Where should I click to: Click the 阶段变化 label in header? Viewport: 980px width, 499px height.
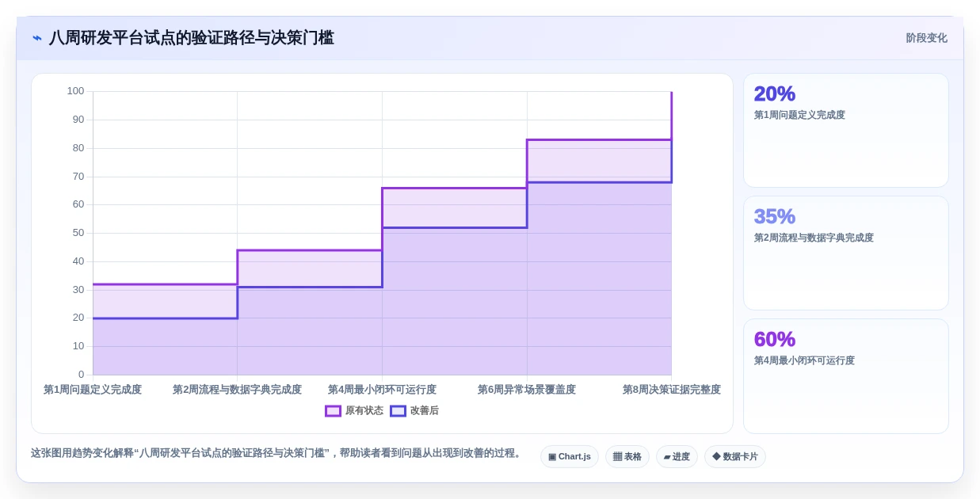point(927,38)
